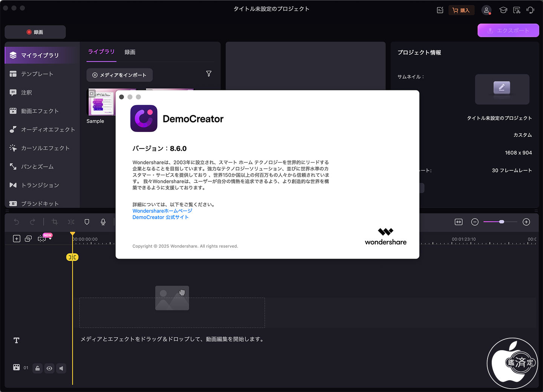Open ブランドキット in the sidebar

(42, 204)
